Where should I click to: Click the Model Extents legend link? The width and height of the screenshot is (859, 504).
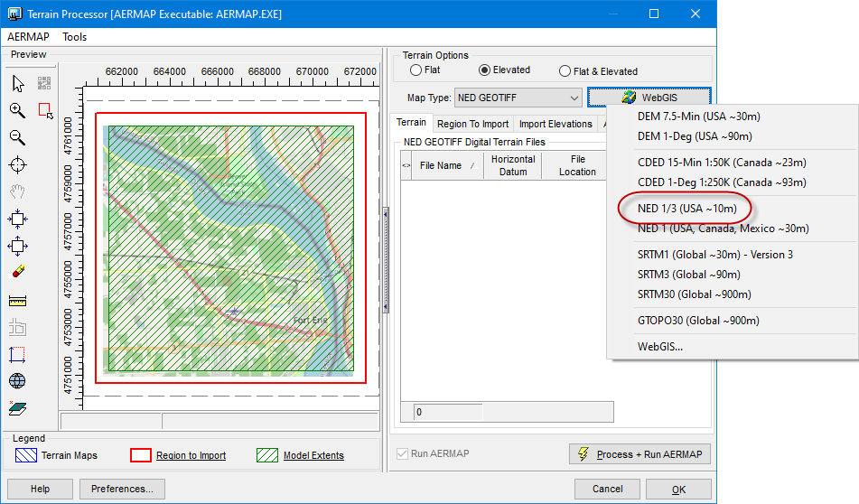[x=313, y=455]
